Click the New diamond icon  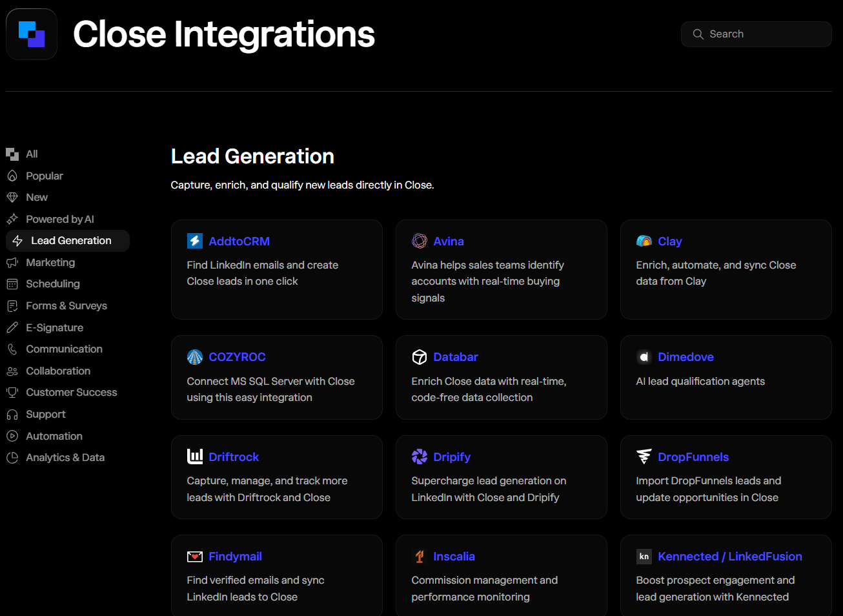12,198
